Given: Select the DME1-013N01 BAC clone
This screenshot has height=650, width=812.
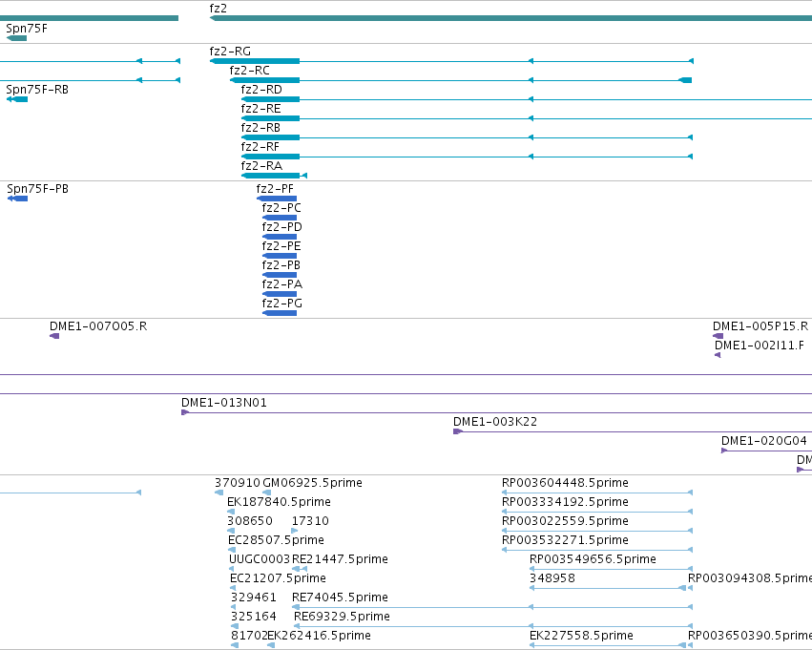Looking at the screenshot, I should [x=496, y=412].
